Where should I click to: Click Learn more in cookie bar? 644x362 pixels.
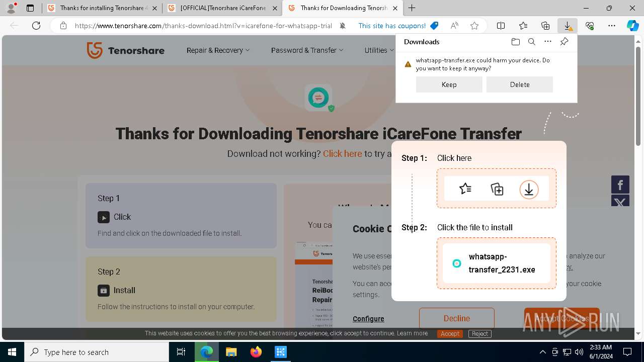[x=412, y=333]
